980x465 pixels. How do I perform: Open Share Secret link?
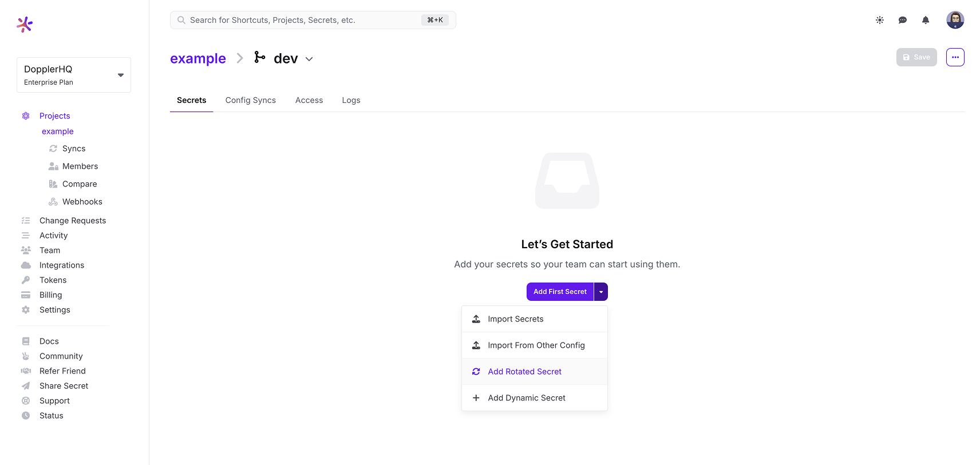(x=64, y=386)
